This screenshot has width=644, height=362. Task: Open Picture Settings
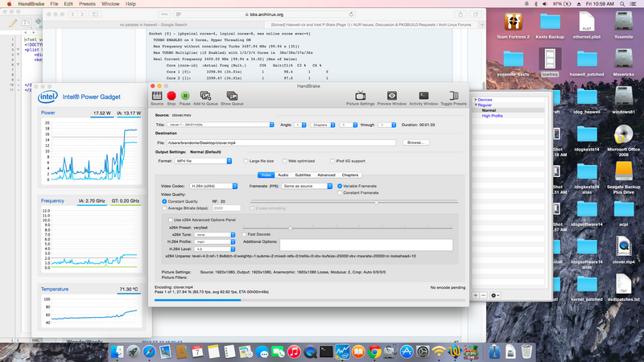pos(360,97)
